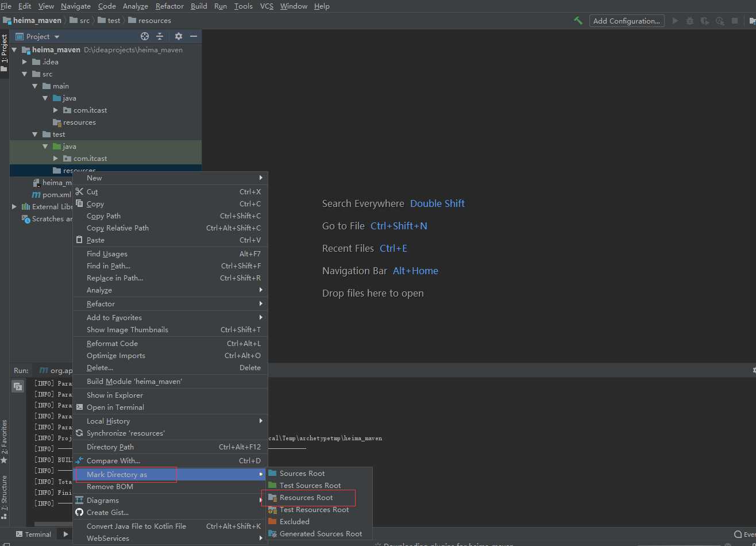756x546 pixels.
Task: Hide the Project panel with minus icon
Action: (194, 36)
